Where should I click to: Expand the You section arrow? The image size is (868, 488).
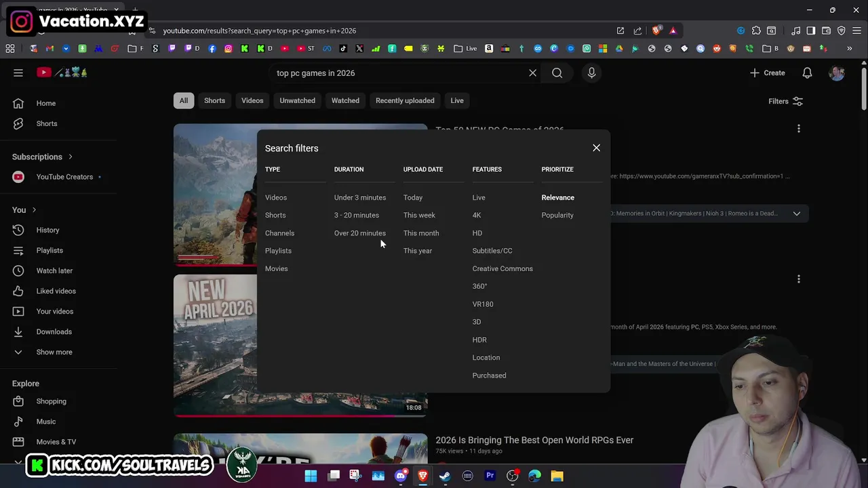(x=34, y=210)
